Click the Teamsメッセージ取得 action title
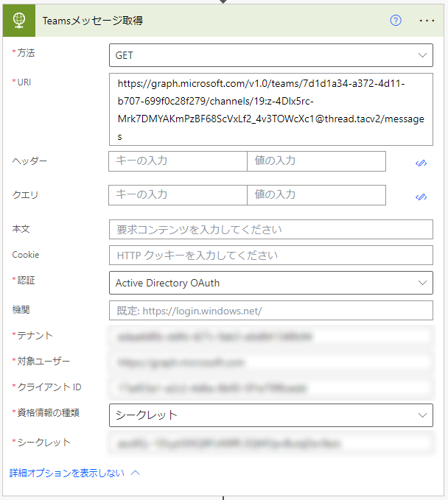This screenshot has width=448, height=500. coord(93,21)
